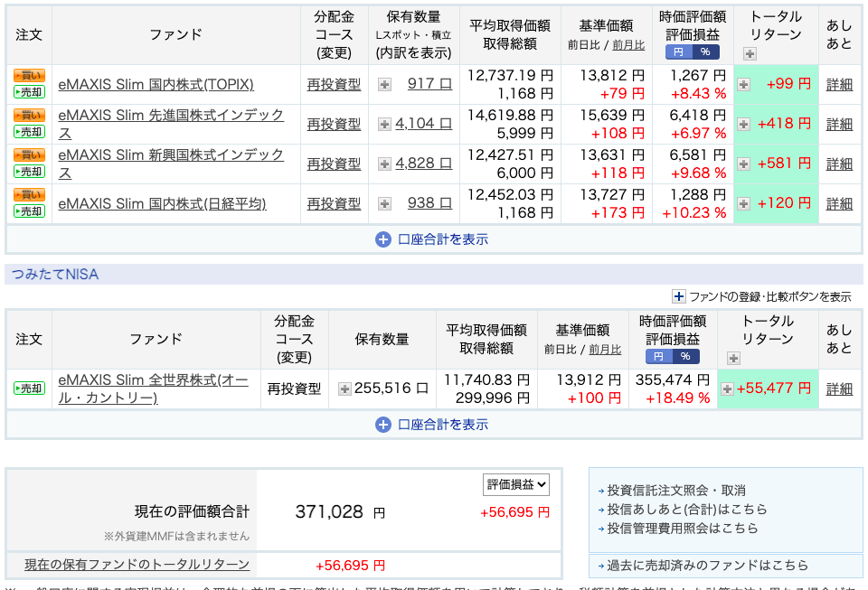The image size is (868, 590).
Task: Open eMAXIS Slim 国内株式(日経平均) fund link
Action: (162, 204)
